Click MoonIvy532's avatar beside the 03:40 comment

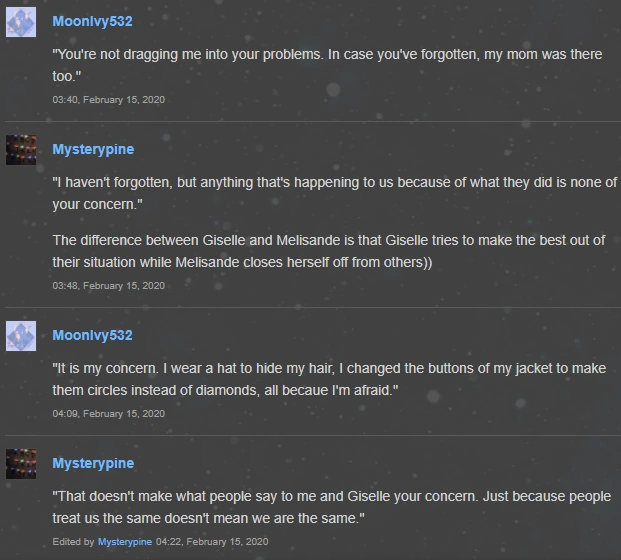point(21,22)
